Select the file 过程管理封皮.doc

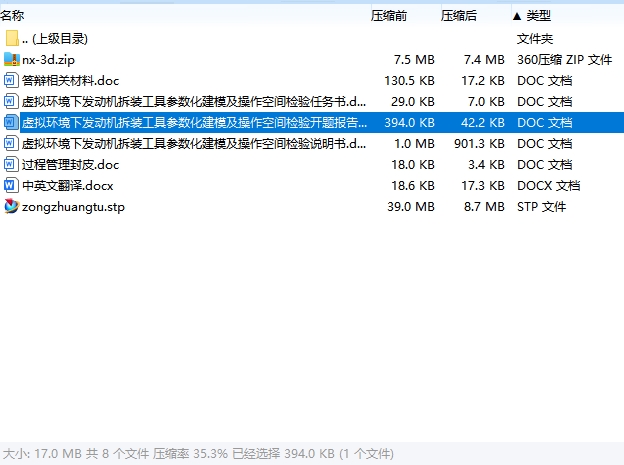click(x=70, y=164)
